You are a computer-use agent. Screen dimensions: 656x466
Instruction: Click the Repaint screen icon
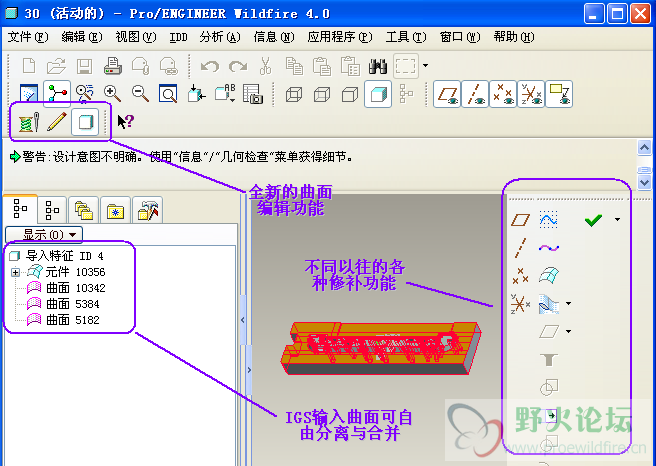pos(28,93)
